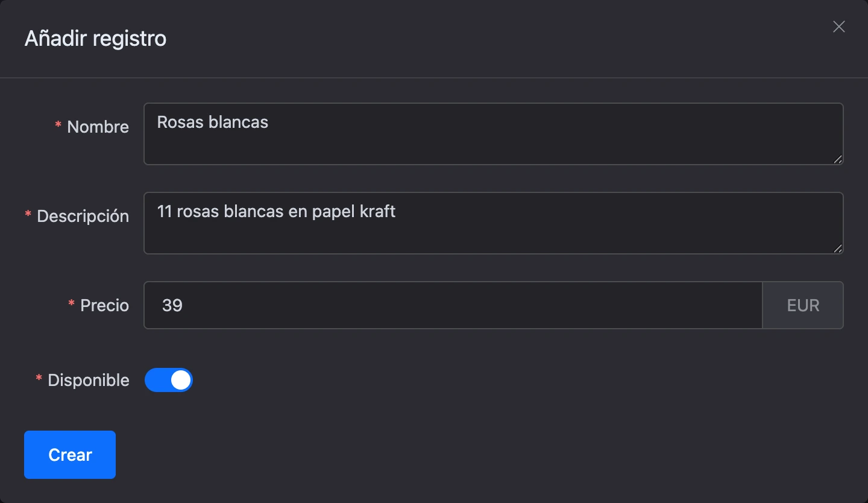Click the Descripción field label
The image size is (868, 503).
pos(83,216)
